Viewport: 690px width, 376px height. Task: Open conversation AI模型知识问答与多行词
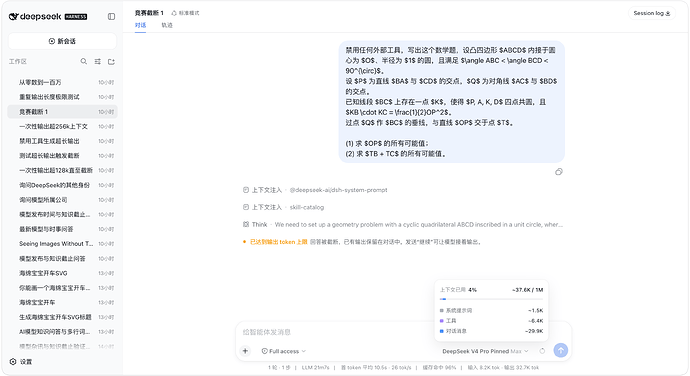pyautogui.click(x=62, y=332)
